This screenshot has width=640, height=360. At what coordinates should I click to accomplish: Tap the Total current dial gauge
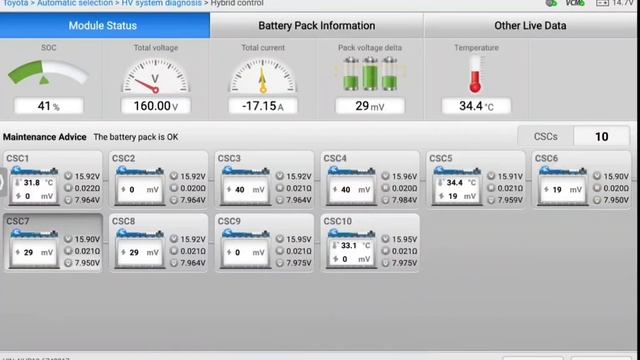263,76
